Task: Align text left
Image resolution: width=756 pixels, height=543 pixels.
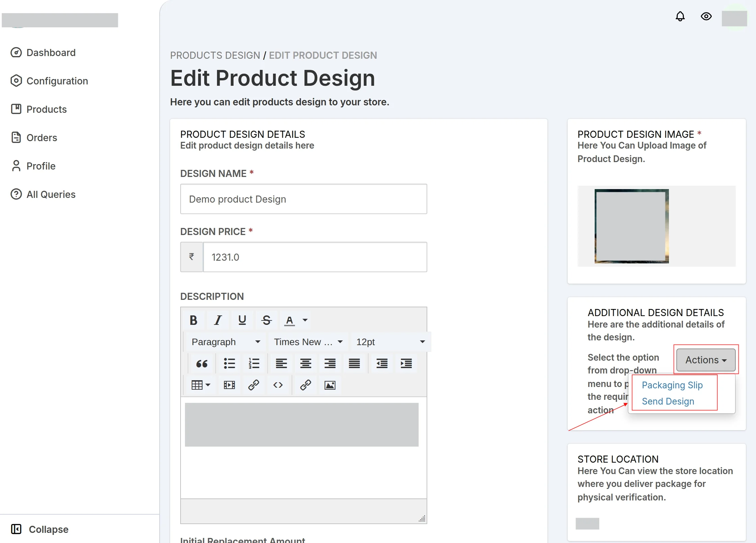Action: pos(281,363)
